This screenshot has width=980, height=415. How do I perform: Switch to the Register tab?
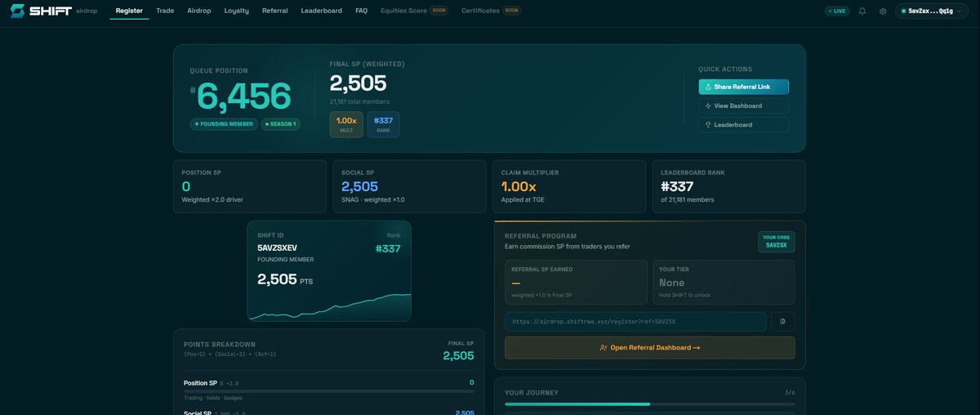(x=129, y=11)
